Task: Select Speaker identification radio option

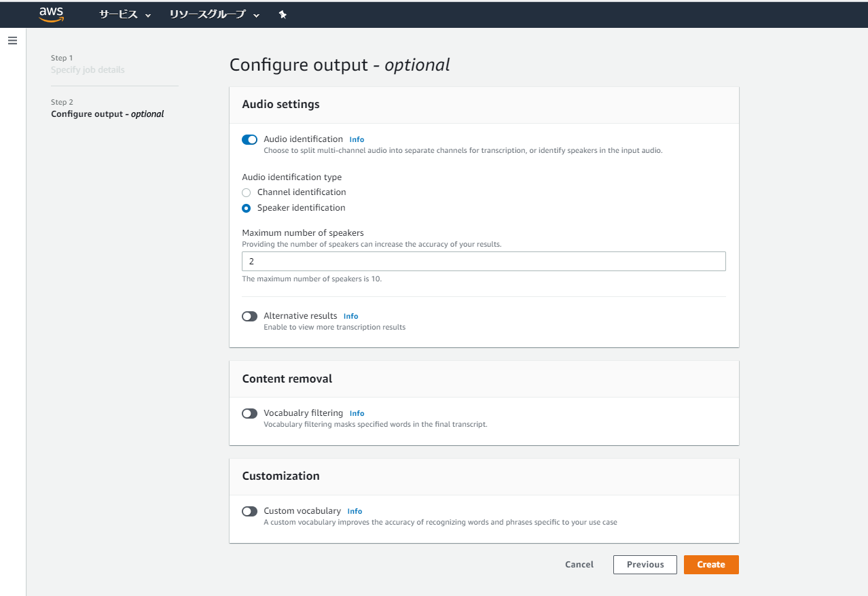Action: coord(247,208)
